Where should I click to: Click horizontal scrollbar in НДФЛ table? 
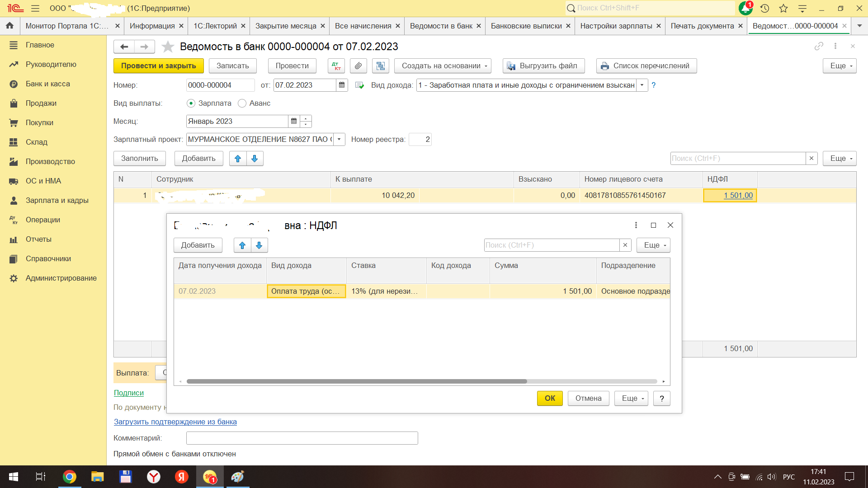[356, 381]
